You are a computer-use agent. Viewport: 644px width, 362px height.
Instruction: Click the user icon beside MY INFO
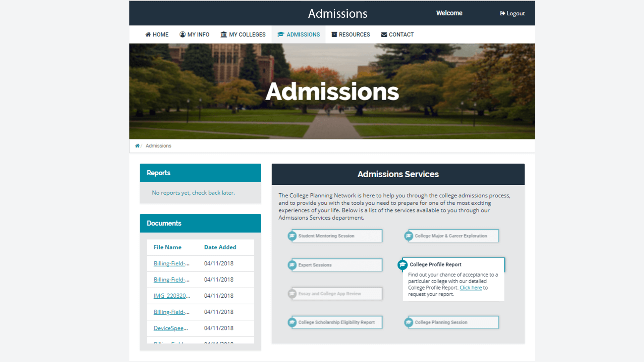coord(182,35)
